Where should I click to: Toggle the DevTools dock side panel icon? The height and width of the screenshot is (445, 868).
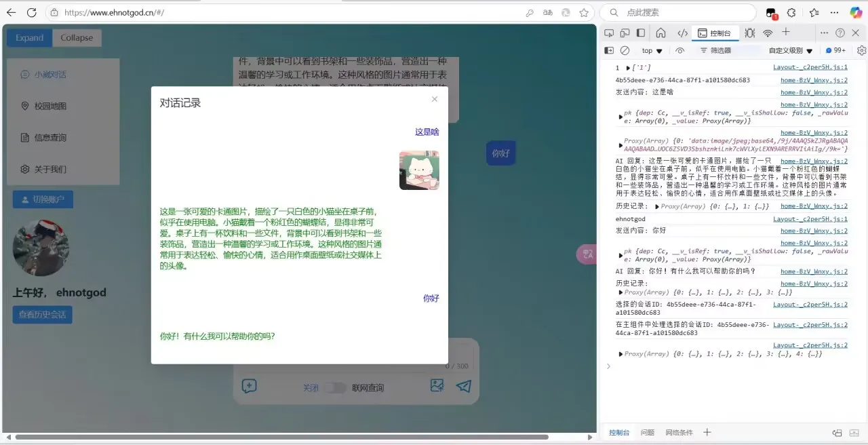[641, 33]
